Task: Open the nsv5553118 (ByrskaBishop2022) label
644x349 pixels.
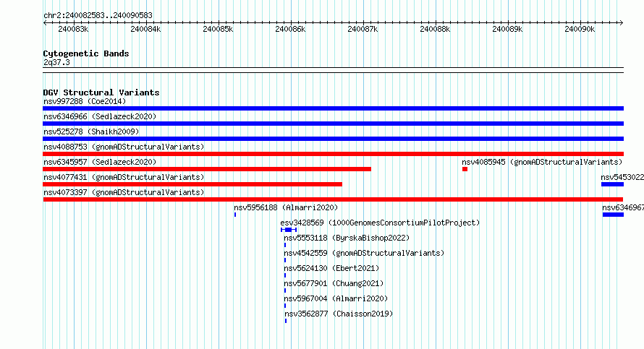Action: [347, 238]
